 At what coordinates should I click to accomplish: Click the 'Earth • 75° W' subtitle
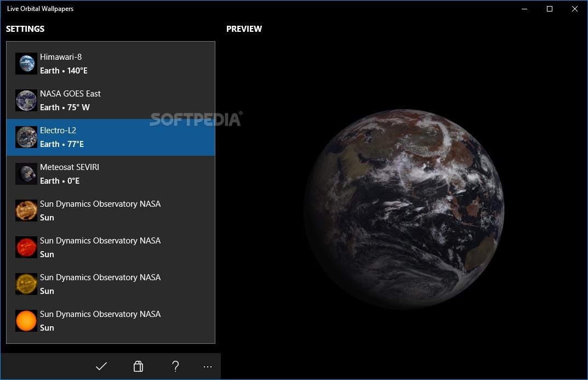point(65,107)
